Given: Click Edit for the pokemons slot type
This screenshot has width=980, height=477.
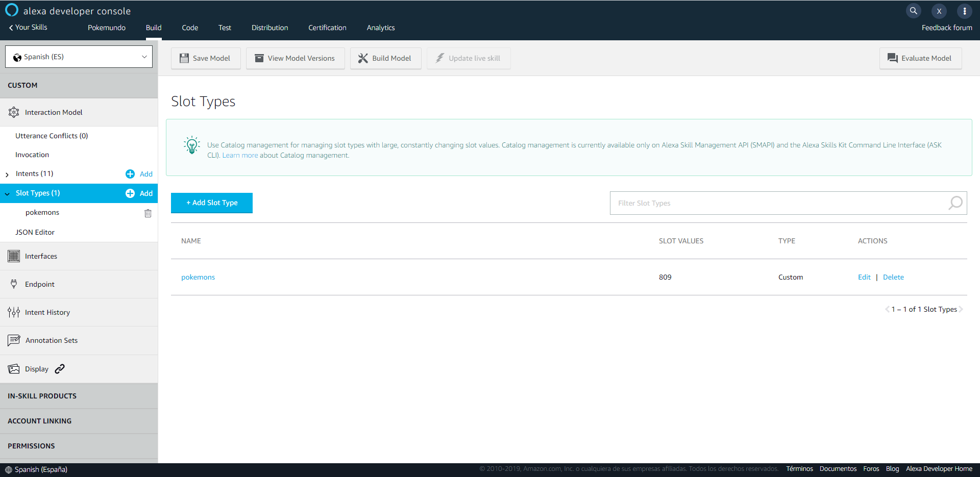Looking at the screenshot, I should point(864,277).
